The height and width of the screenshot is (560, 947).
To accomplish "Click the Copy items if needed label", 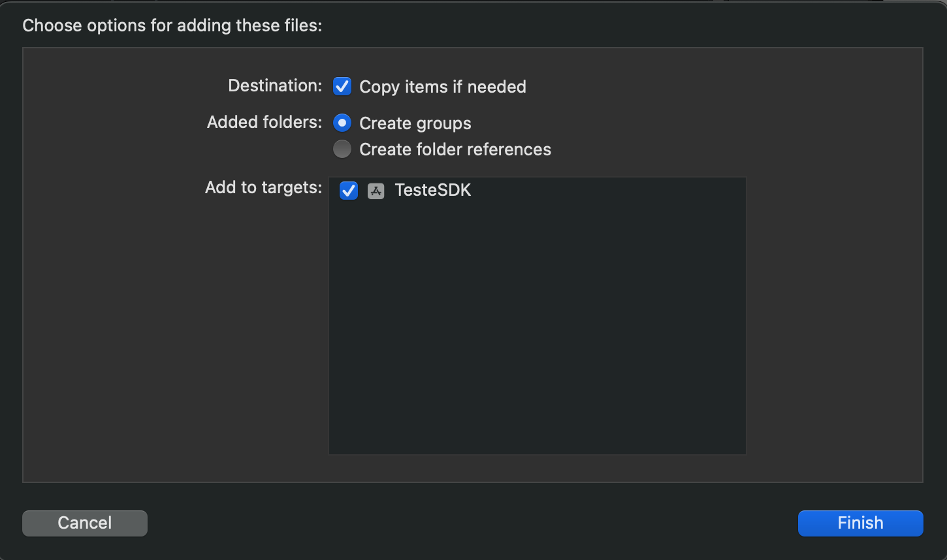I will coord(443,87).
